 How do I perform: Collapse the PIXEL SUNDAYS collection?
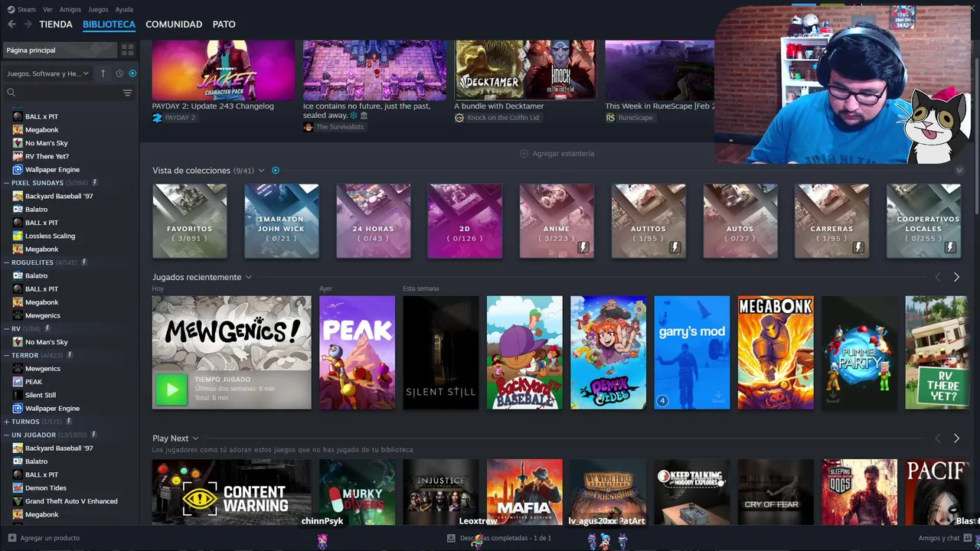(6, 183)
